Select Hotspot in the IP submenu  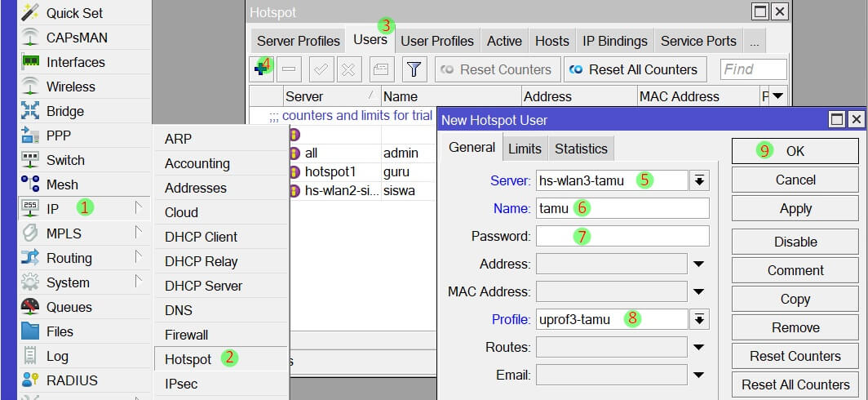click(188, 359)
